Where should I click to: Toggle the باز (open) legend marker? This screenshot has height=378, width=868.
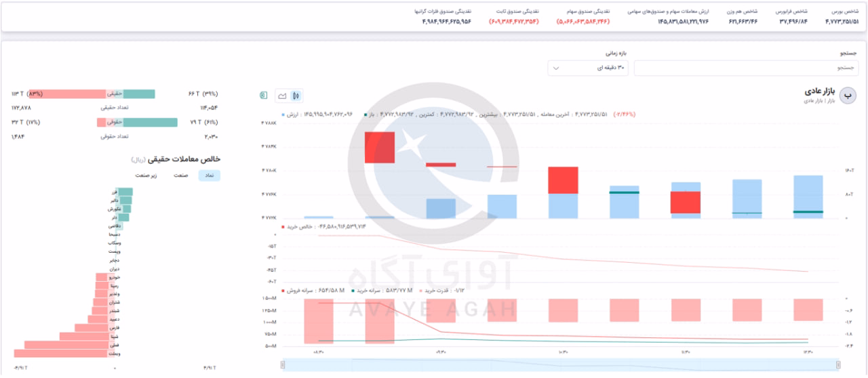click(366, 114)
